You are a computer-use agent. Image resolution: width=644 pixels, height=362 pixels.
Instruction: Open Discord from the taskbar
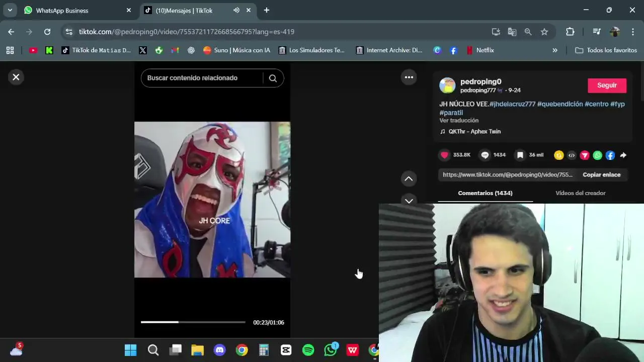pyautogui.click(x=220, y=350)
